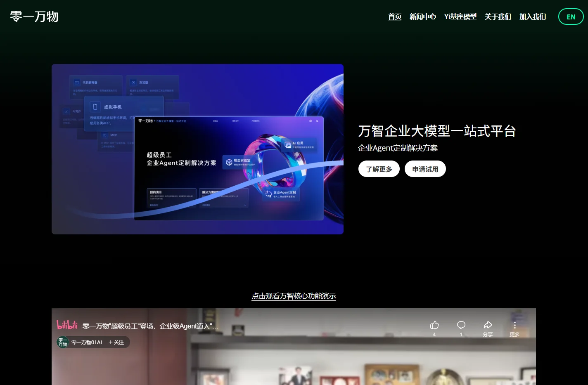This screenshot has width=588, height=385.
Task: Follow channel with +关注 button
Action: [x=116, y=342]
